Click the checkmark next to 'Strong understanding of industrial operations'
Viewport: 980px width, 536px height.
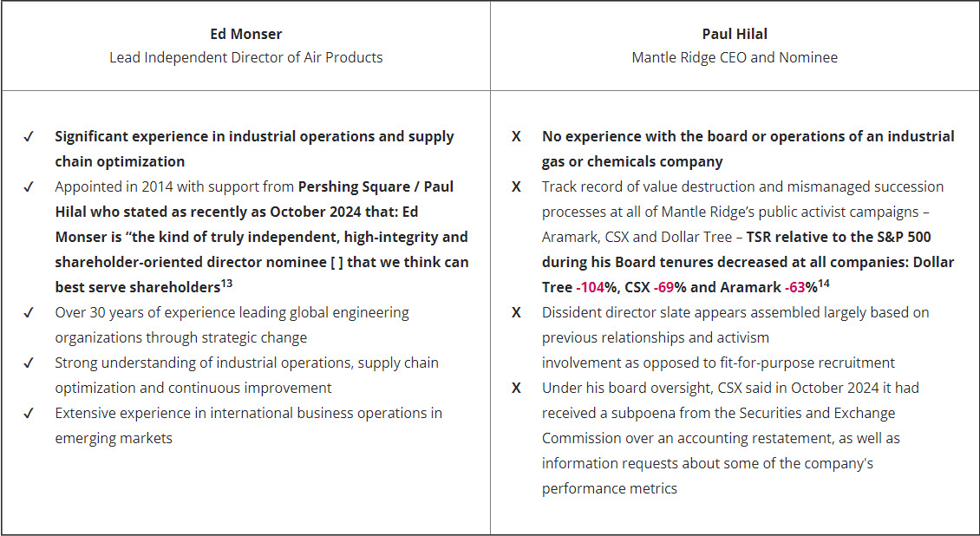(29, 363)
